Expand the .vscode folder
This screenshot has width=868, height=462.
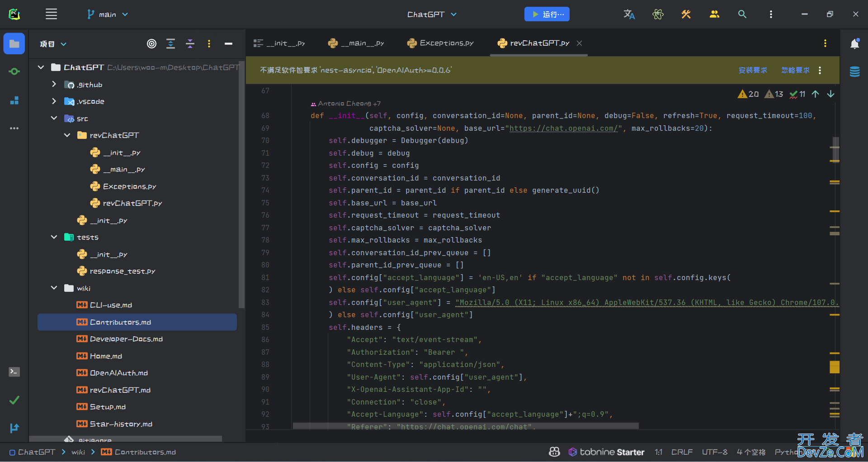pos(54,101)
